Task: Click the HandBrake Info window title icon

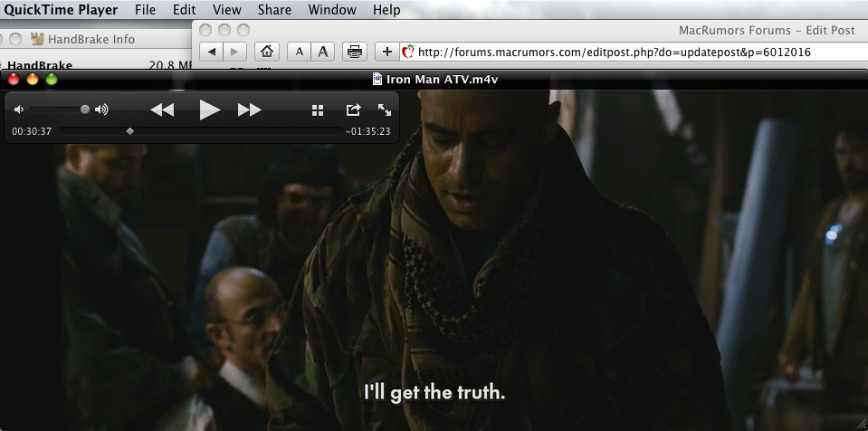Action: 37,39
